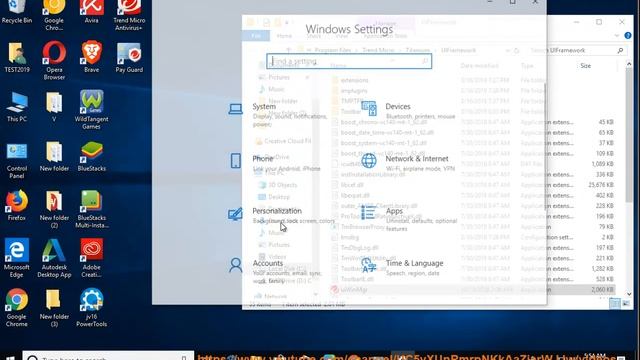Open Adobe Creative Cloud shortcut
640x360 pixels.
click(91, 258)
